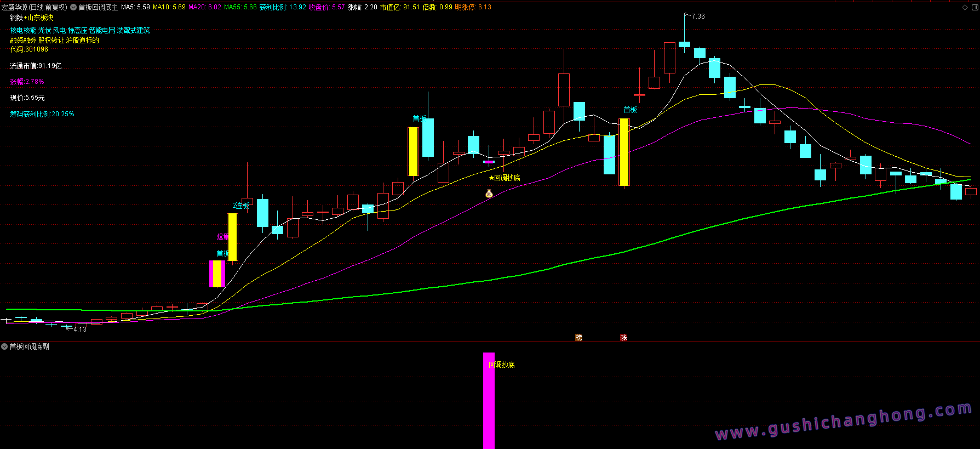Click the money bag icon below 回调抄底
The height and width of the screenshot is (449, 980).
[x=489, y=194]
